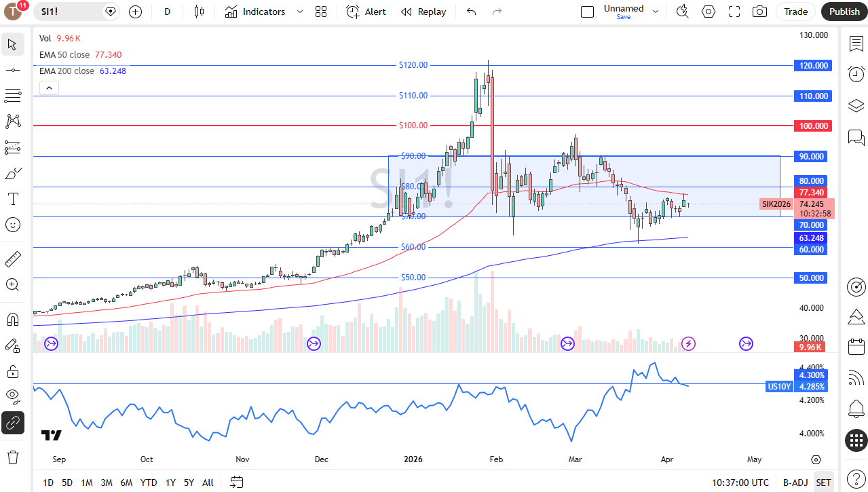Viewport: 868px width, 492px height.
Task: Save the Unnamed layout
Action: point(624,16)
